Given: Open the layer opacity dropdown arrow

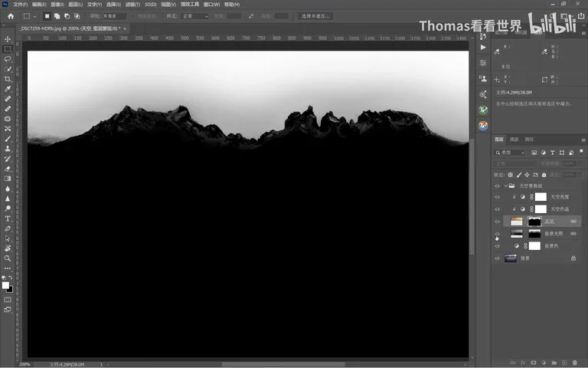Looking at the screenshot, I should (x=580, y=164).
